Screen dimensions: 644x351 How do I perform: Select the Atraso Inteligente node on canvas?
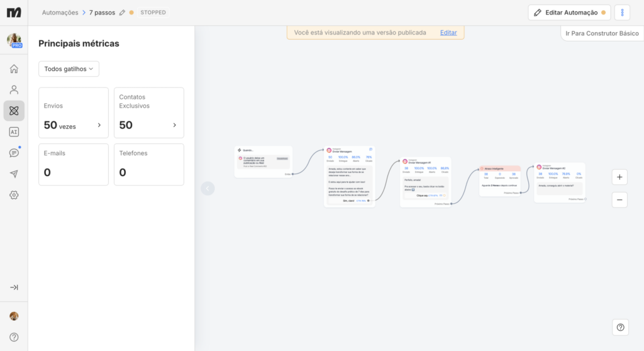499,169
